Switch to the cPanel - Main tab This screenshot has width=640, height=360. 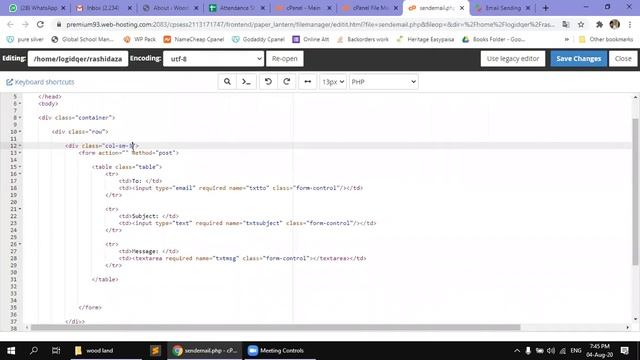(302, 8)
